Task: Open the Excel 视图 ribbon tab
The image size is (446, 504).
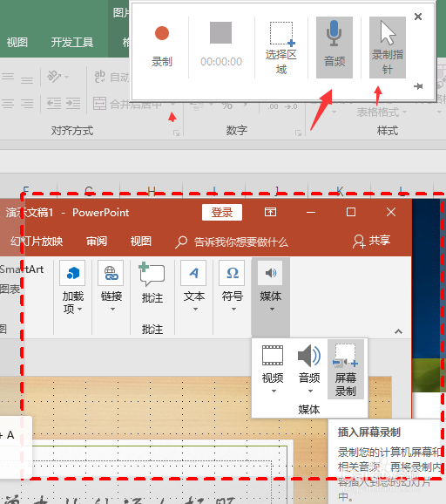Action: [x=17, y=42]
